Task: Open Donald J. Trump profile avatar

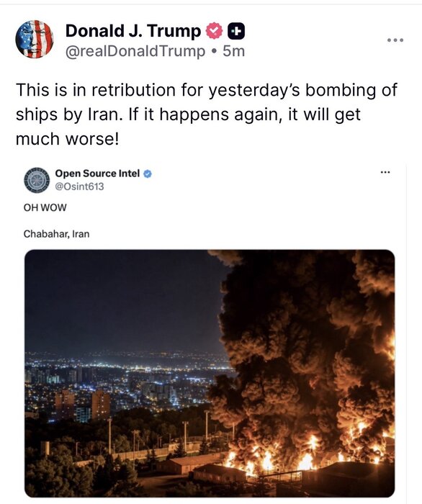Action: click(x=35, y=39)
